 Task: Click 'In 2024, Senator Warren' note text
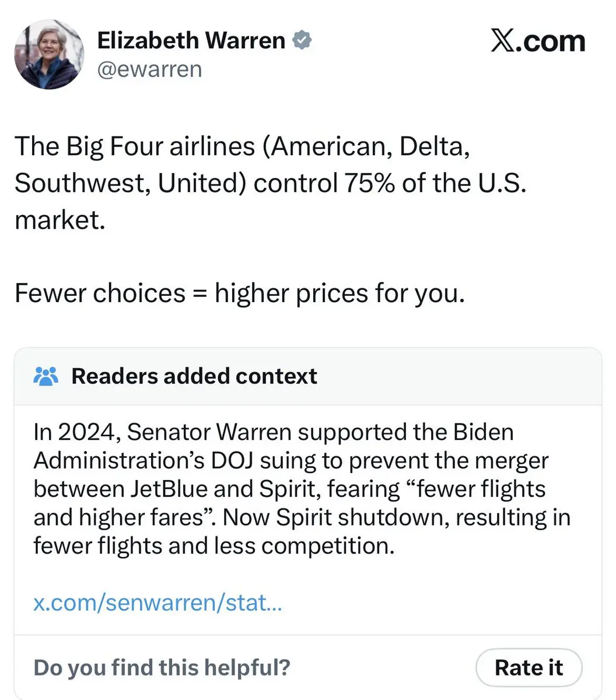[x=162, y=433]
